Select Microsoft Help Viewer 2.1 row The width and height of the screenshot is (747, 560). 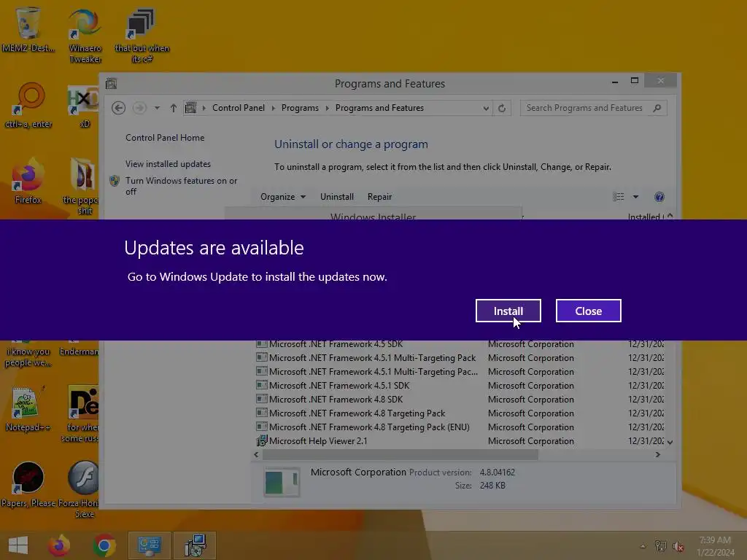coord(460,440)
